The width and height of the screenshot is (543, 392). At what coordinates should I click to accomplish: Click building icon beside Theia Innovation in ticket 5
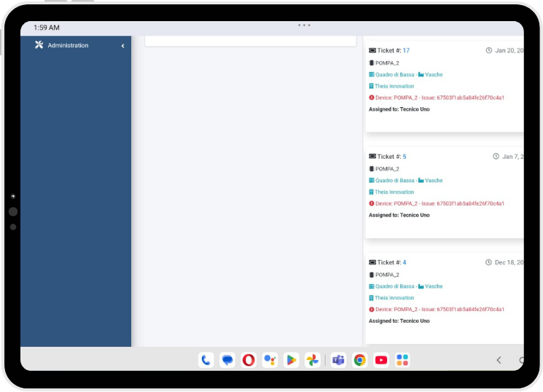[371, 192]
